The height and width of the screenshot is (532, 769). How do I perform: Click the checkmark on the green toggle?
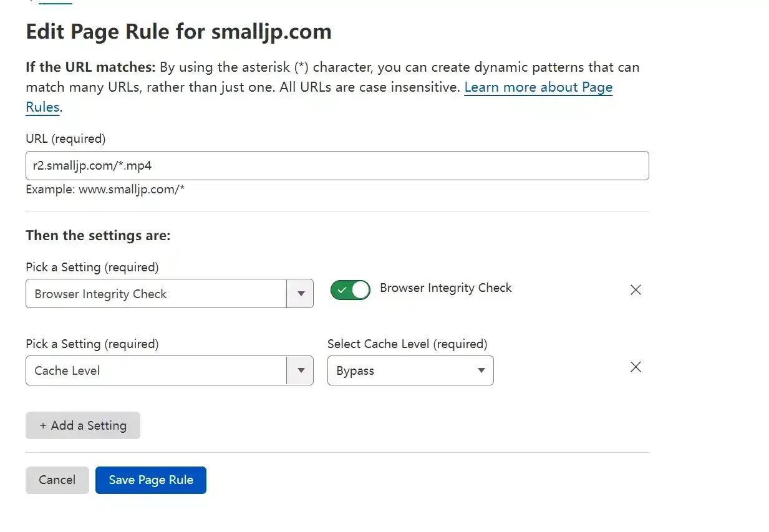pyautogui.click(x=342, y=290)
